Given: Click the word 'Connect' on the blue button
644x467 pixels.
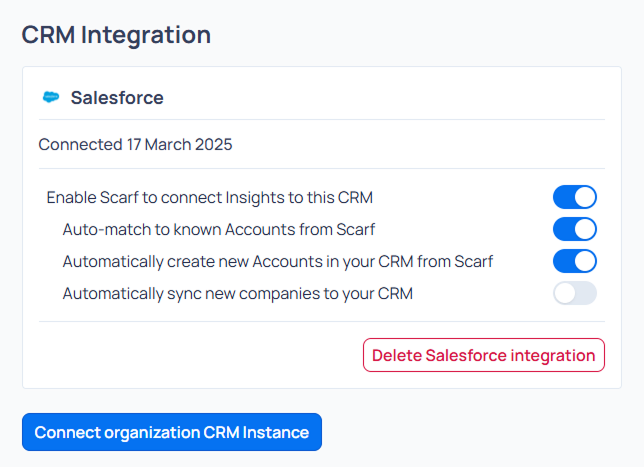Looking at the screenshot, I should [x=68, y=432].
